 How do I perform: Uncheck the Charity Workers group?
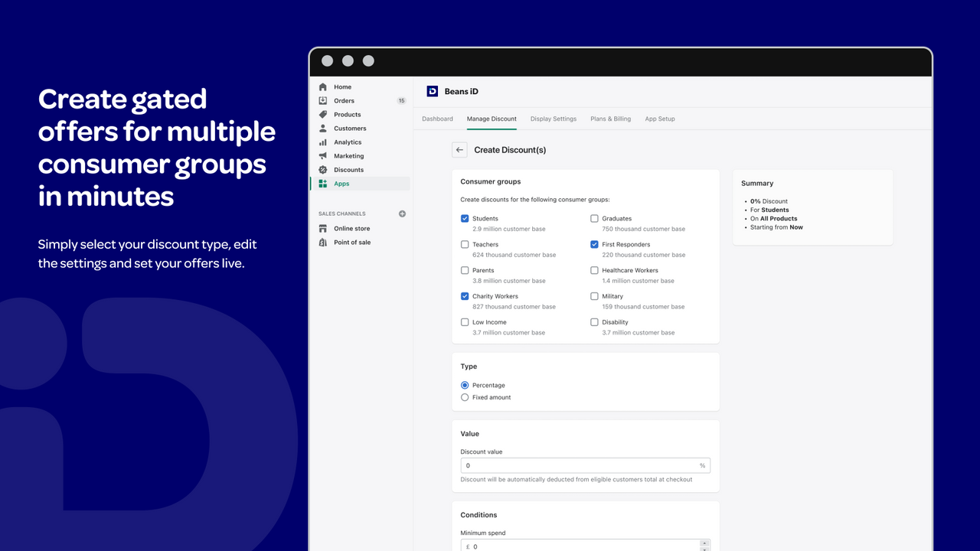[465, 296]
